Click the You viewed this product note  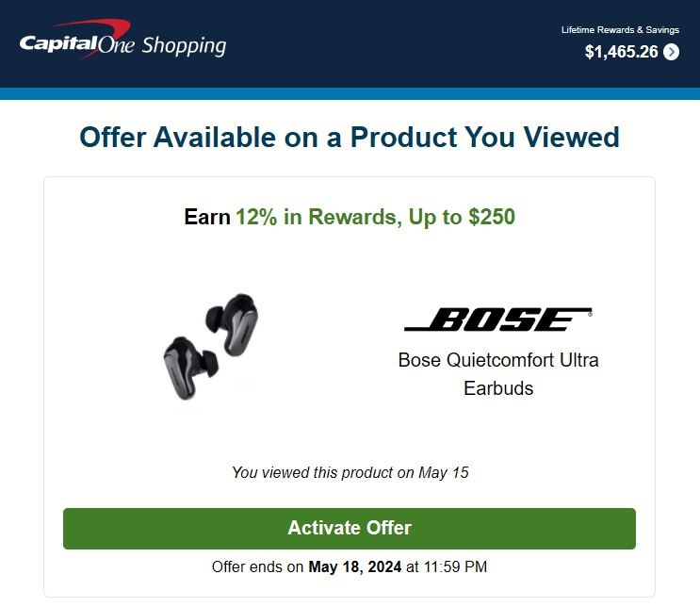pyautogui.click(x=350, y=472)
